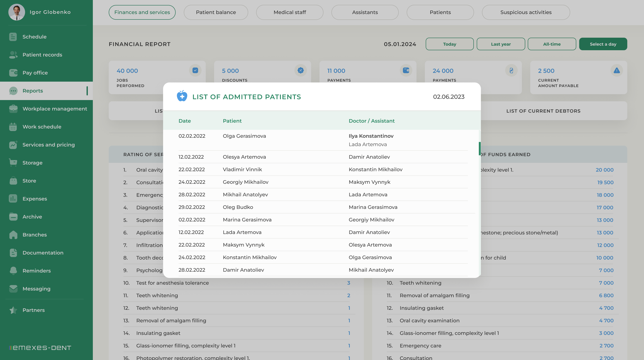644x360 pixels.
Task: Click the All-time filter button
Action: (552, 44)
